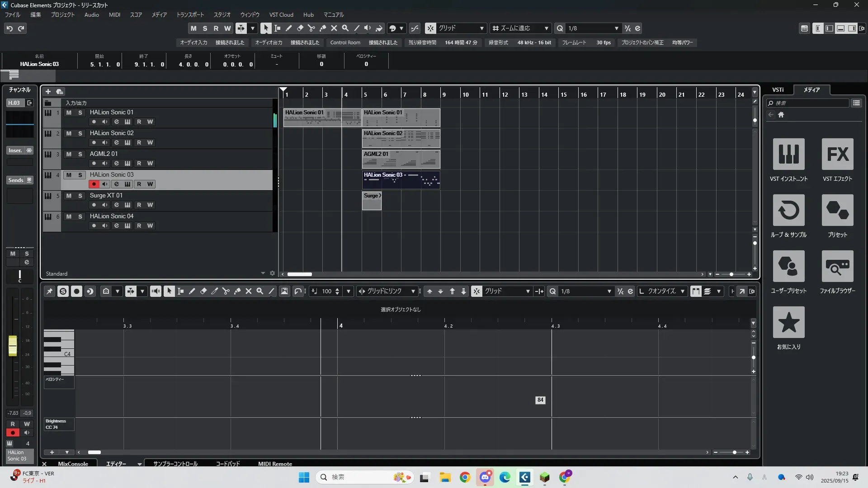Click the Add Track plus icon
868x488 pixels.
(48, 91)
